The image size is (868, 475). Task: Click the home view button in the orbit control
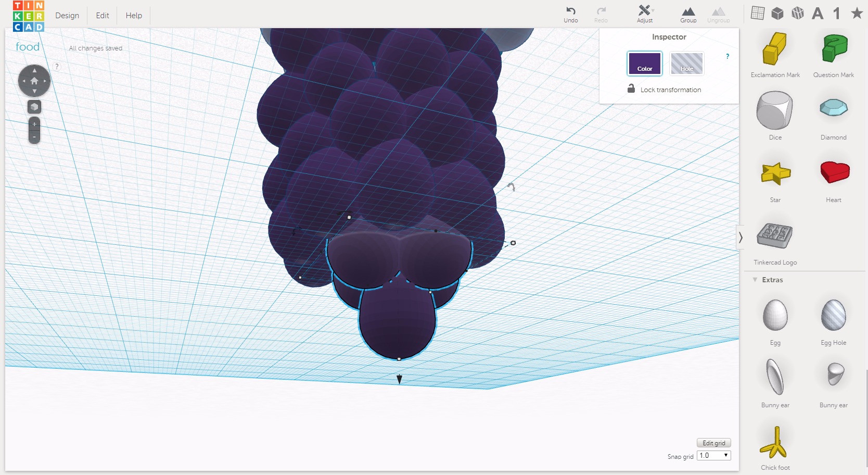[x=34, y=81]
